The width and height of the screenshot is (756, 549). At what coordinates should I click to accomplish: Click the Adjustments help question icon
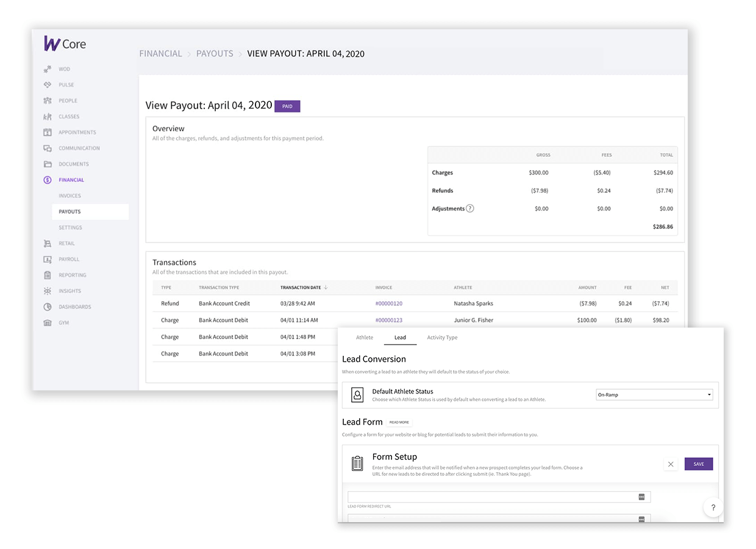tap(470, 208)
